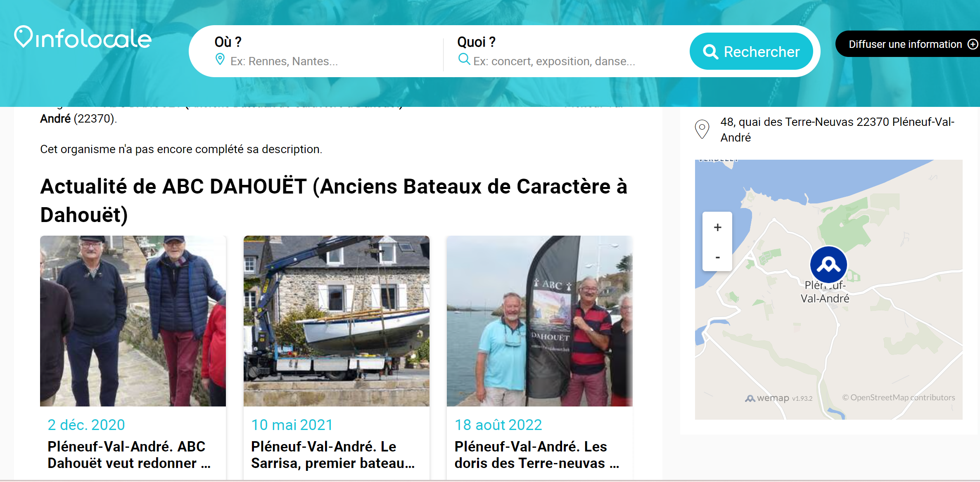Viewport: 980px width, 482px height.
Task: Click the magnifier icon in Quoi field
Action: click(464, 59)
